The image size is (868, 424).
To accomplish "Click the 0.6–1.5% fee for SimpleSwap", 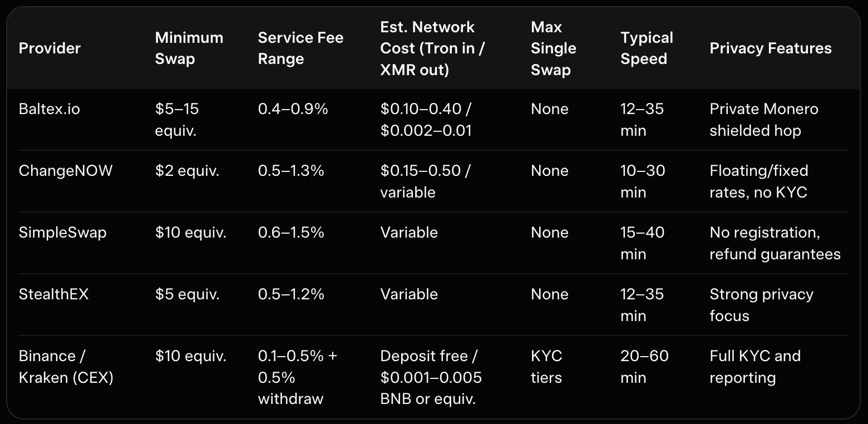I will [x=290, y=233].
